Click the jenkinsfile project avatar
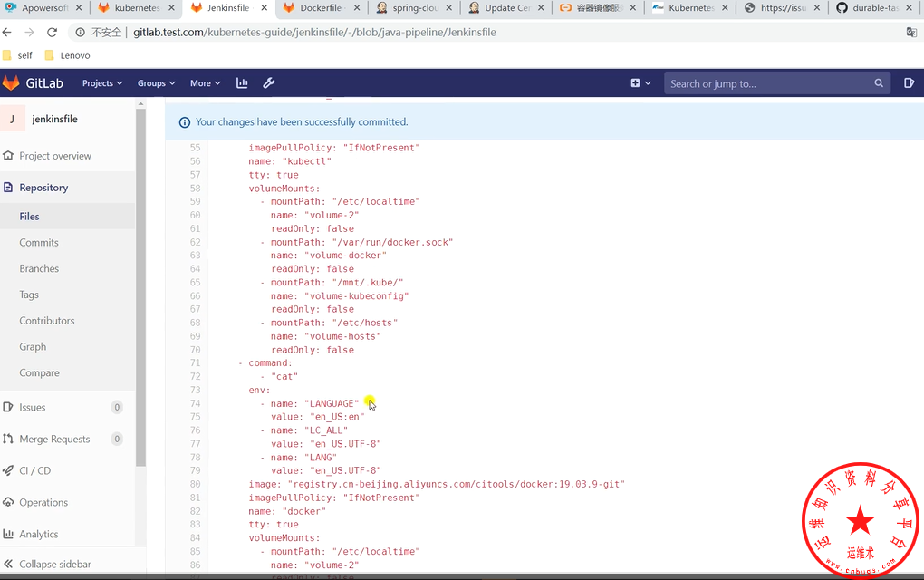This screenshot has width=924, height=580. pos(13,119)
